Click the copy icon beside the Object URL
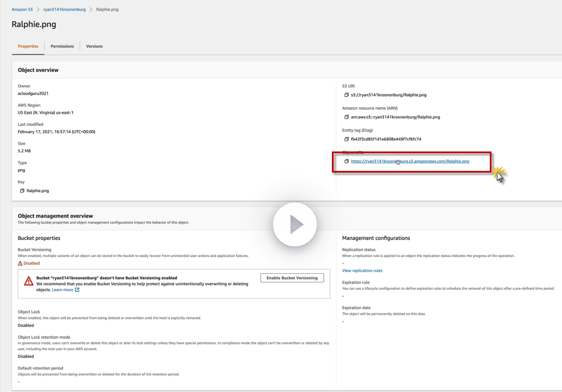 (346, 161)
